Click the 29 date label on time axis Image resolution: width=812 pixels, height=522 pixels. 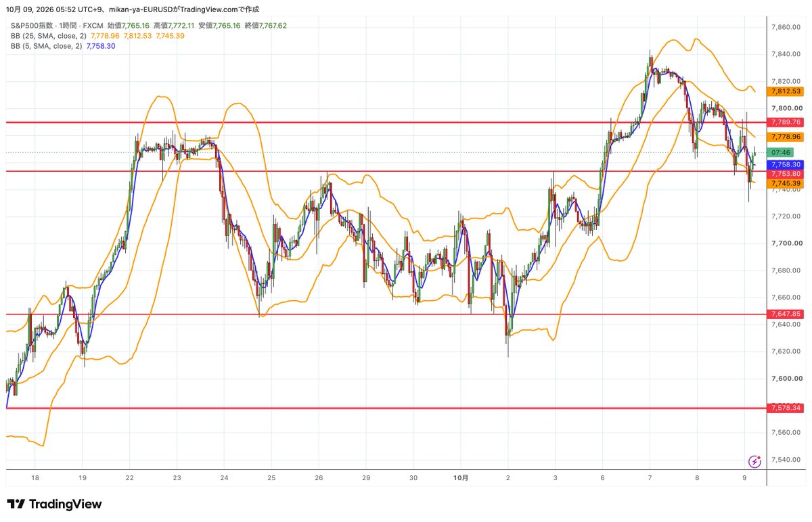click(365, 477)
